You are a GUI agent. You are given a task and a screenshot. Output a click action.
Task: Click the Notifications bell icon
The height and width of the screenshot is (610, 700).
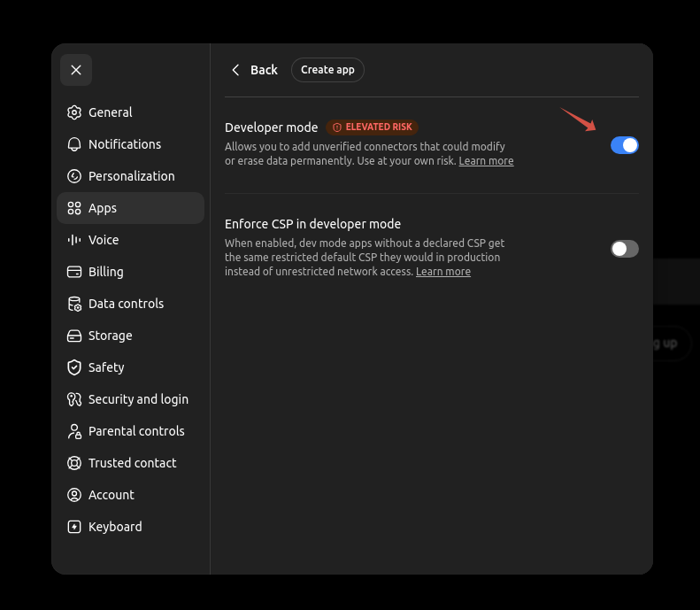[74, 144]
